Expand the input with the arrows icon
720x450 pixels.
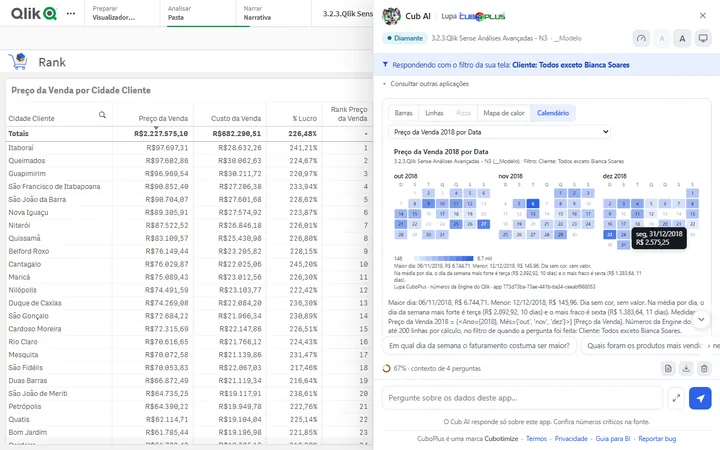tap(676, 398)
